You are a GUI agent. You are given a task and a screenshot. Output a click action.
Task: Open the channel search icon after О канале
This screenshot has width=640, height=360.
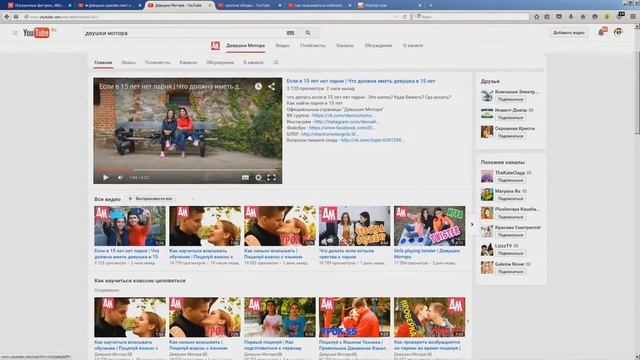(276, 62)
